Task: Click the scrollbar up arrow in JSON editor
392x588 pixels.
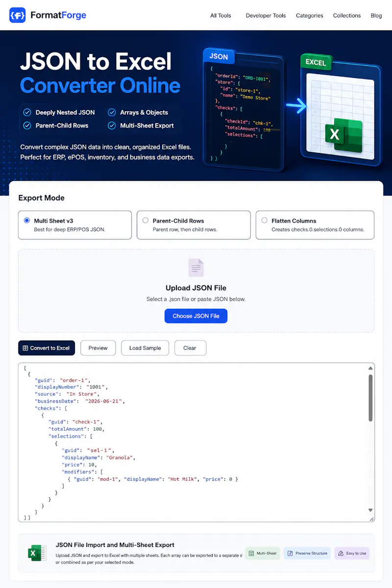Action: click(x=371, y=368)
